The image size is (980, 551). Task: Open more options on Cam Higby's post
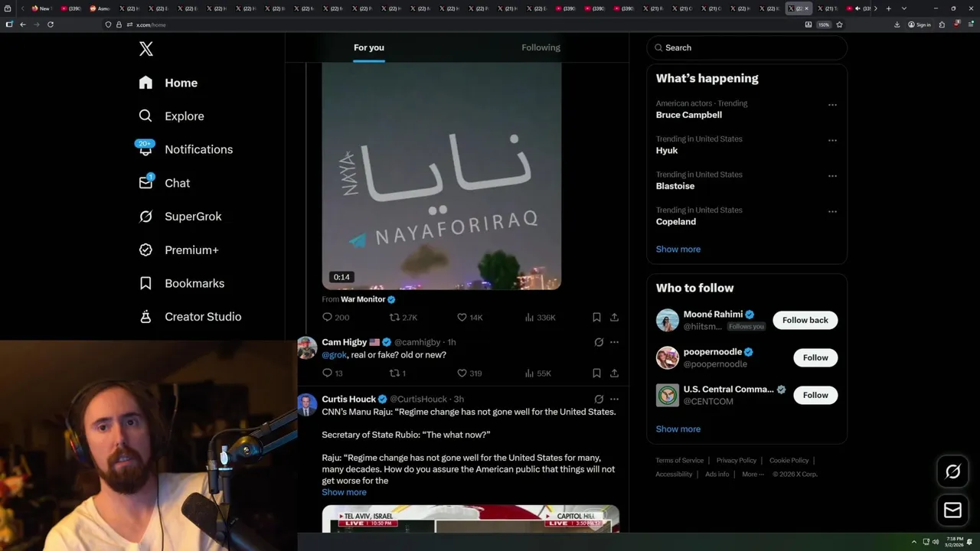614,342
